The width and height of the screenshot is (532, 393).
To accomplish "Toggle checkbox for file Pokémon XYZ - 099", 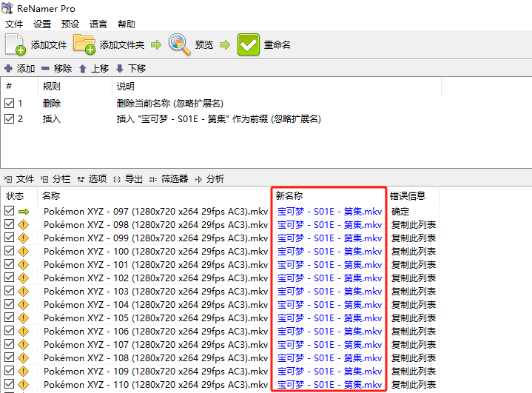I will pyautogui.click(x=9, y=238).
